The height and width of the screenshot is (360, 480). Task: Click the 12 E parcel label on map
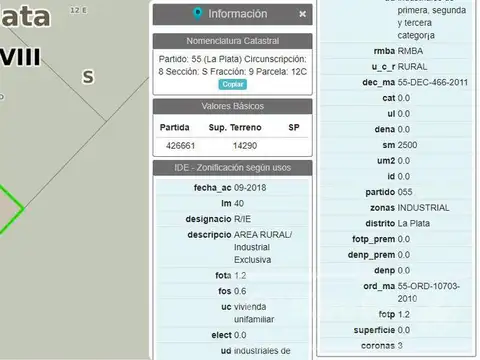(x=79, y=10)
